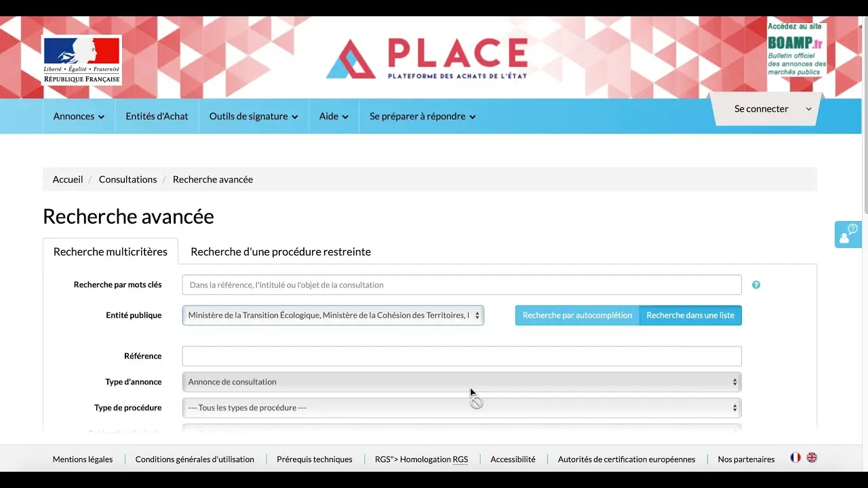Image resolution: width=868 pixels, height=488 pixels.
Task: Switch to 'Recherche d'une procédure restreinte' tab
Action: tap(280, 251)
